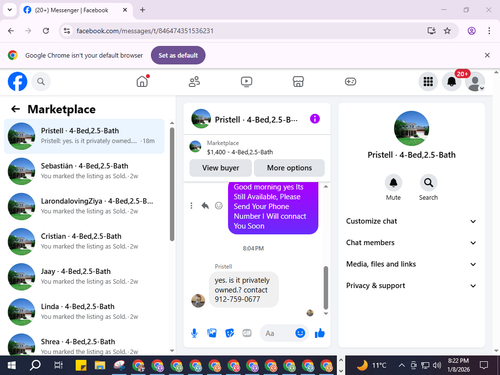Choose a GIF icon
Viewport: 500px width, 375px height.
click(247, 333)
